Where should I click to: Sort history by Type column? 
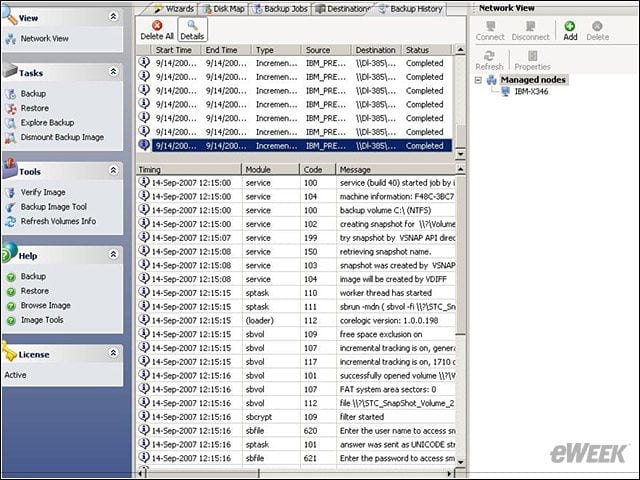pyautogui.click(x=276, y=50)
